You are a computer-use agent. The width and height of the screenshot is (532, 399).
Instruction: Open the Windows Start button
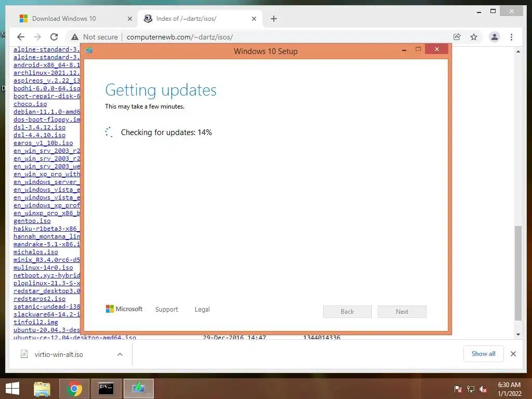click(12, 389)
